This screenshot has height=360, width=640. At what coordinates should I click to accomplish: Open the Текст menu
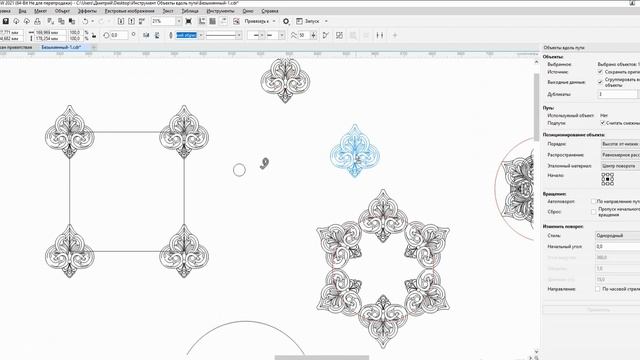tap(168, 11)
